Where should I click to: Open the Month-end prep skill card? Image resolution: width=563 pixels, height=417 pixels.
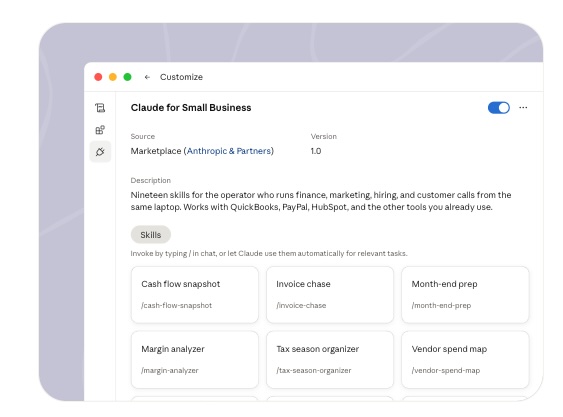465,295
